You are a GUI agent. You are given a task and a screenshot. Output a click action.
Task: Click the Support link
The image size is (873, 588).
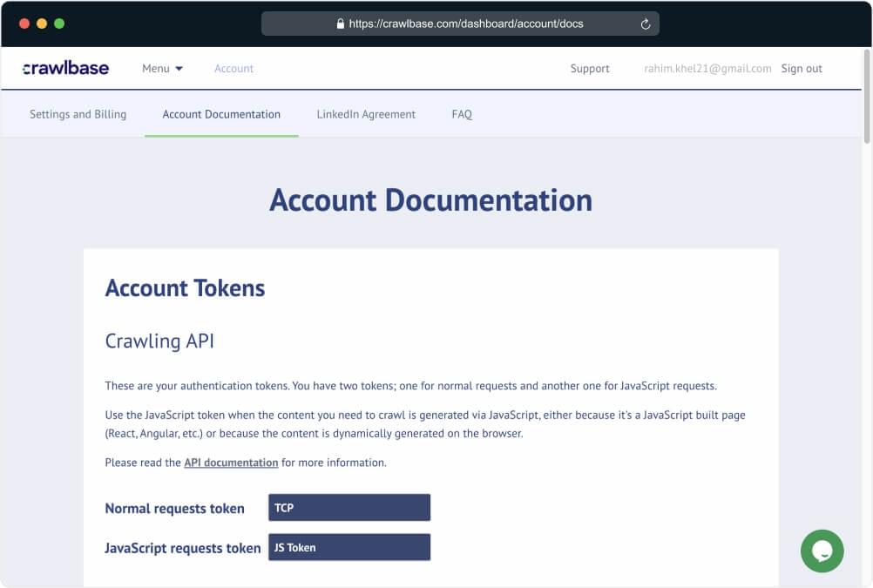point(590,68)
